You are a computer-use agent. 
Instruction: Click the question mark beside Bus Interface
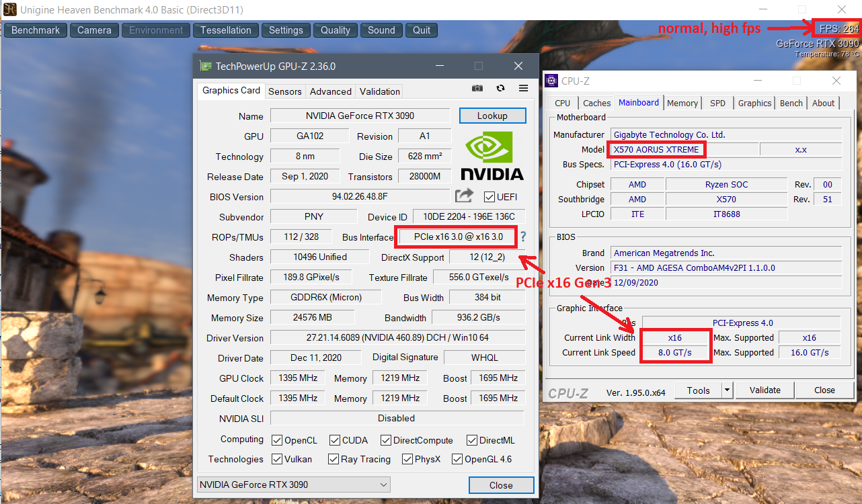[x=524, y=237]
